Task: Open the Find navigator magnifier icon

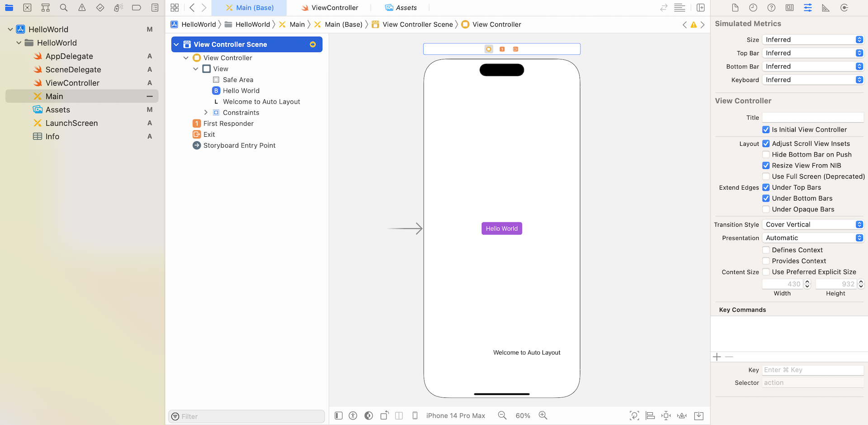Action: (x=64, y=8)
